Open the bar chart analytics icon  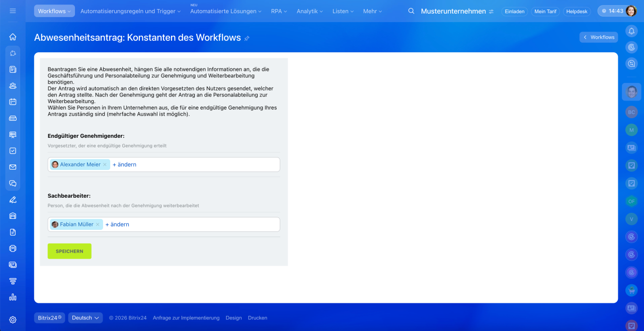(x=13, y=297)
